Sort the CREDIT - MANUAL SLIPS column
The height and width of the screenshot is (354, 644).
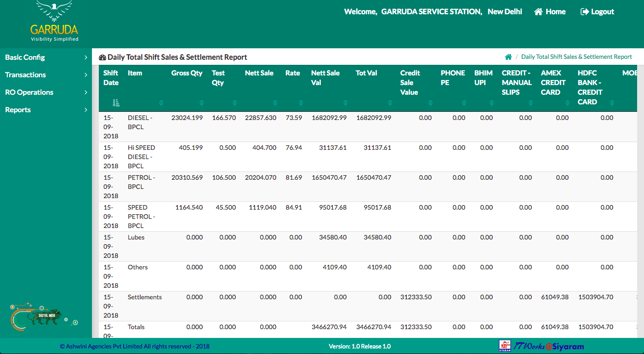tap(530, 103)
